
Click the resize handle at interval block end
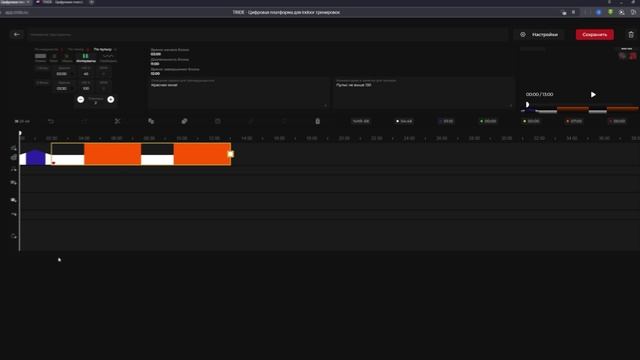point(231,154)
